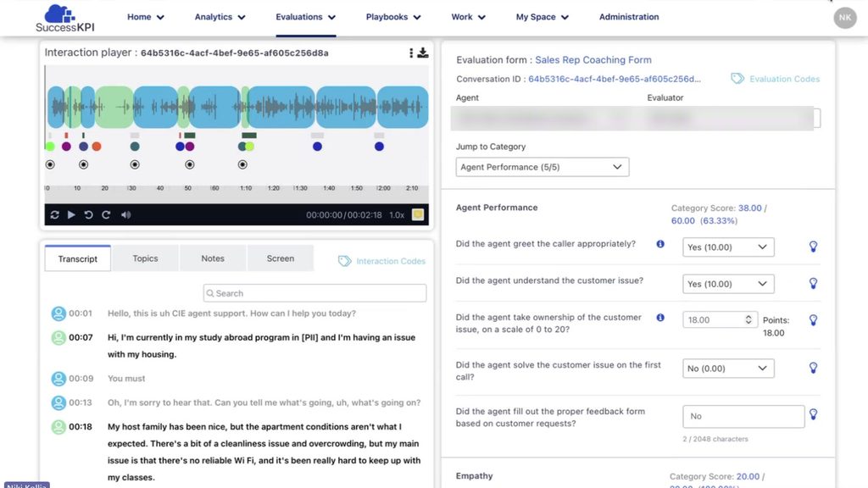The height and width of the screenshot is (488, 868).
Task: Open the interaction player kebab menu
Action: [411, 53]
